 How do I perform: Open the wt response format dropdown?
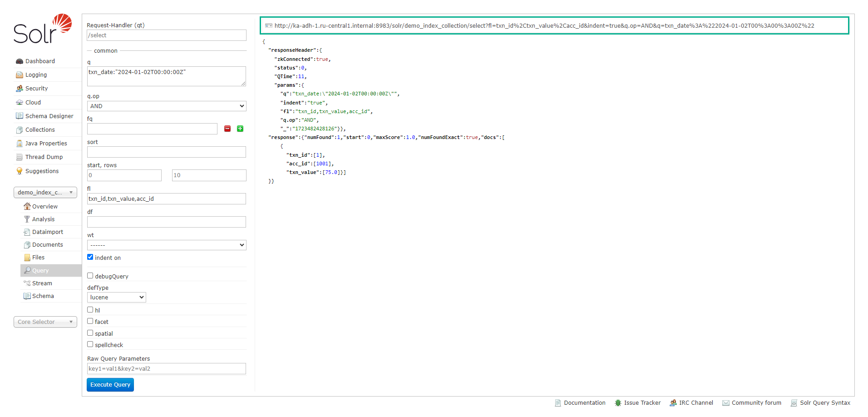[167, 245]
